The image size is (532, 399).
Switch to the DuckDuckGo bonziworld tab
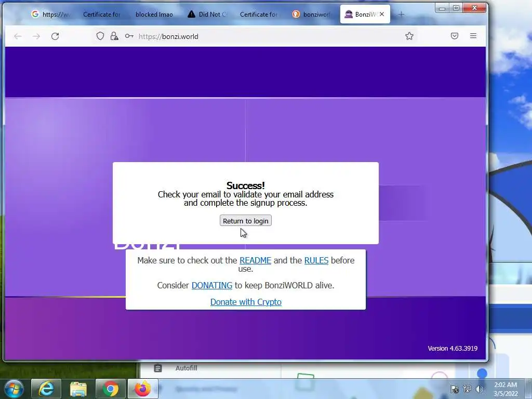[312, 14]
